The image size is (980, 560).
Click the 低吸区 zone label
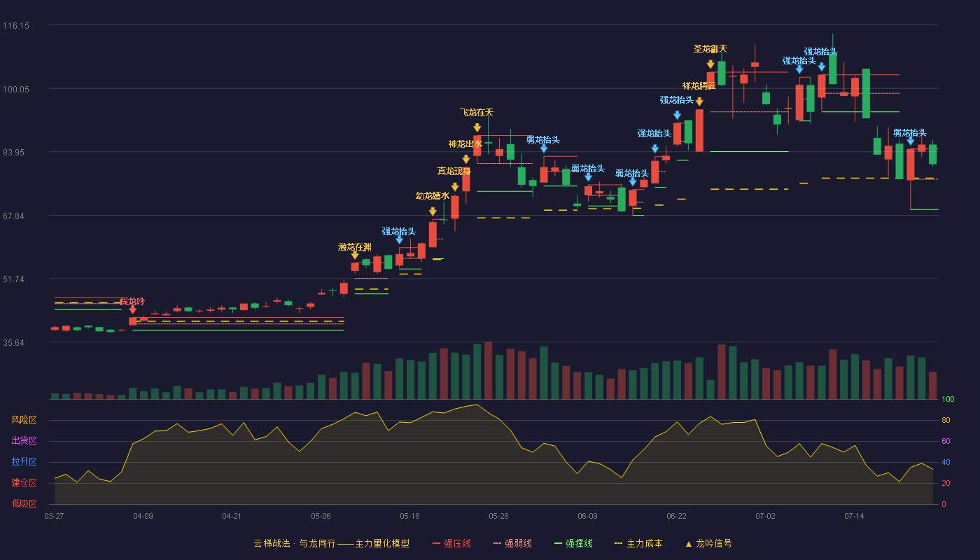pos(24,503)
